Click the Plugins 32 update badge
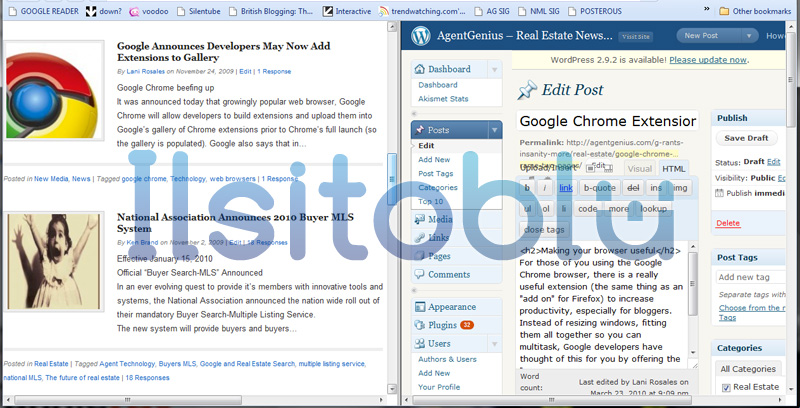 467,325
